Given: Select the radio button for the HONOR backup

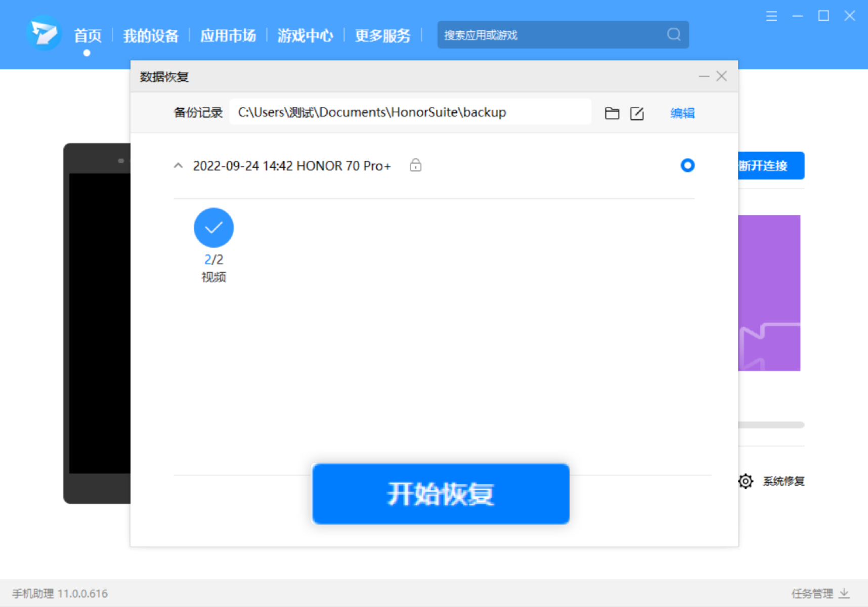Looking at the screenshot, I should [687, 165].
